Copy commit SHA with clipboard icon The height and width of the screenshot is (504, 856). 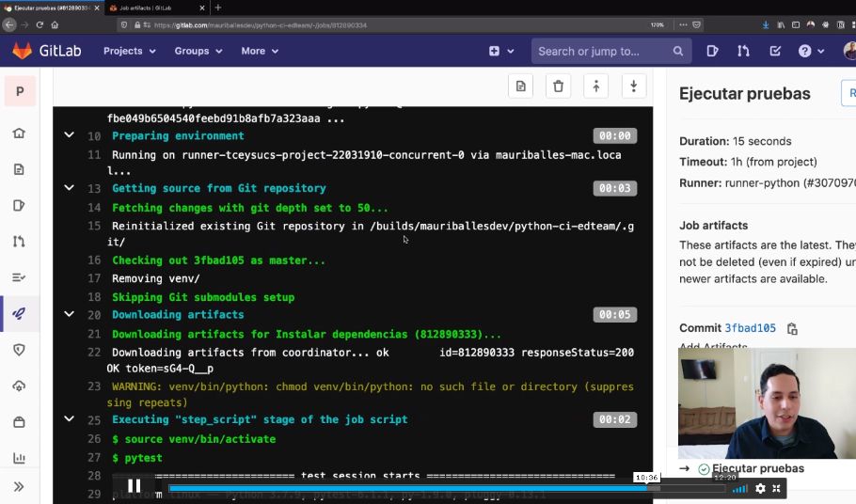[792, 329]
